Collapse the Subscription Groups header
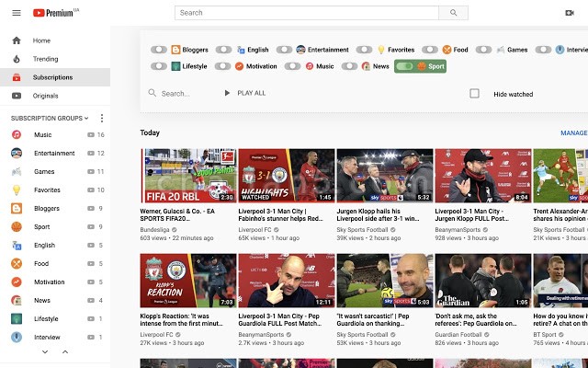 50,119
